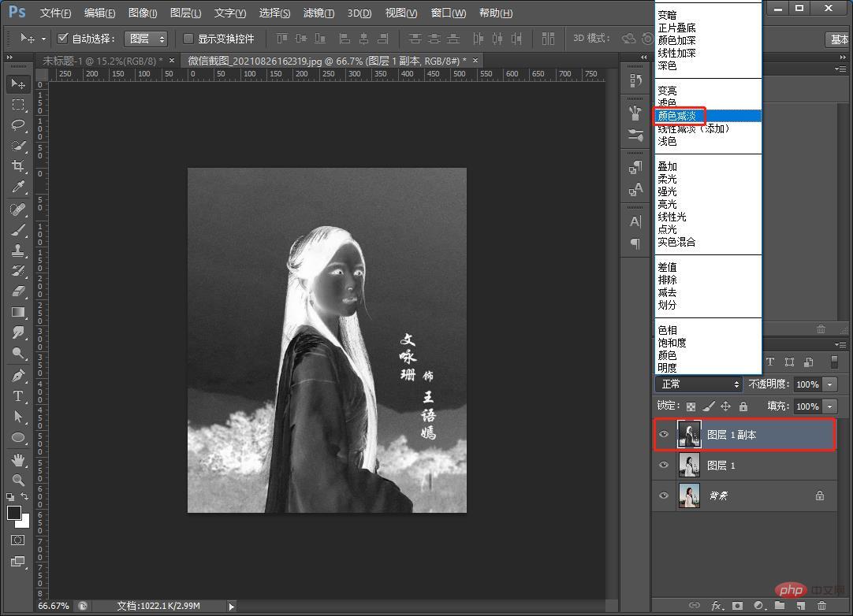Screen dimensions: 853x616
Task: Toggle lock image pixels brush icon
Action: click(708, 406)
